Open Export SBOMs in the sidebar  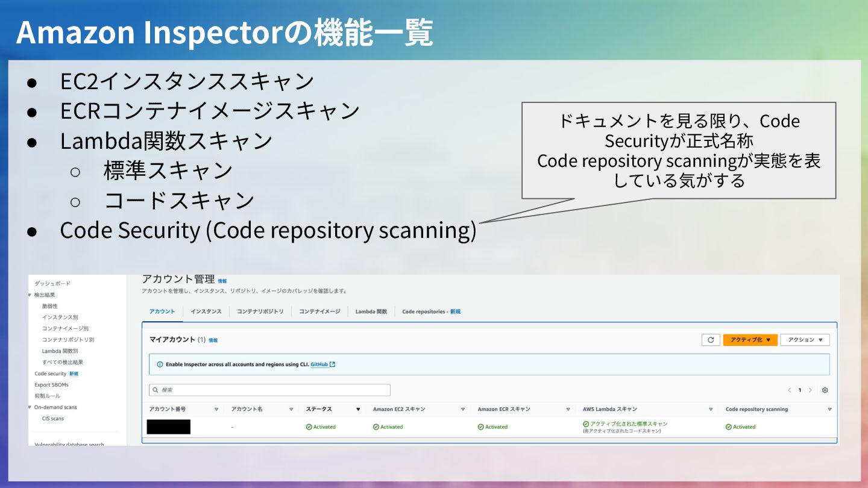51,384
